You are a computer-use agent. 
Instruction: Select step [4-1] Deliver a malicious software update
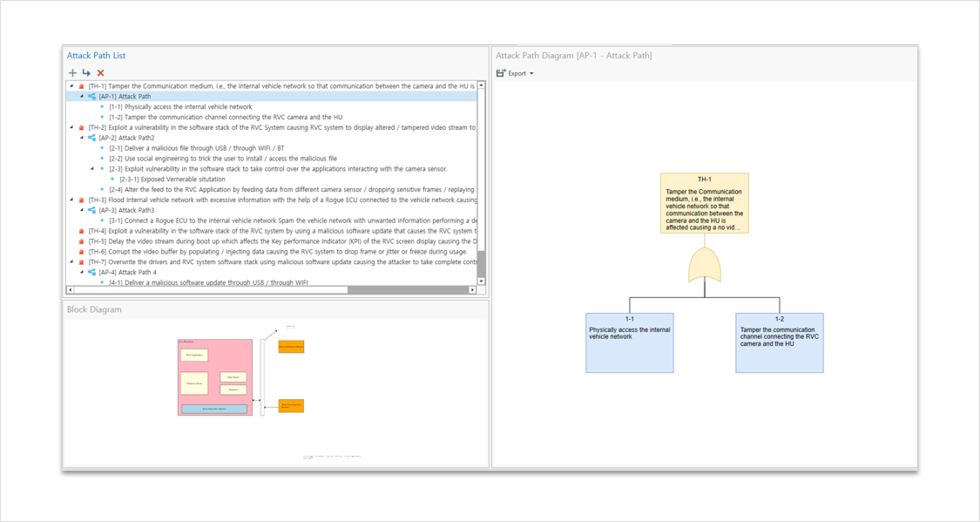[209, 282]
